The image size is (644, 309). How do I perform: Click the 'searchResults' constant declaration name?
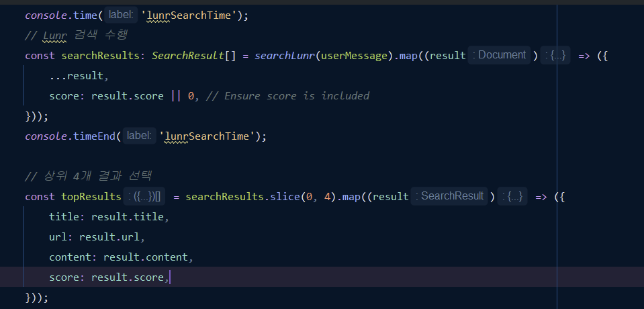click(x=101, y=56)
